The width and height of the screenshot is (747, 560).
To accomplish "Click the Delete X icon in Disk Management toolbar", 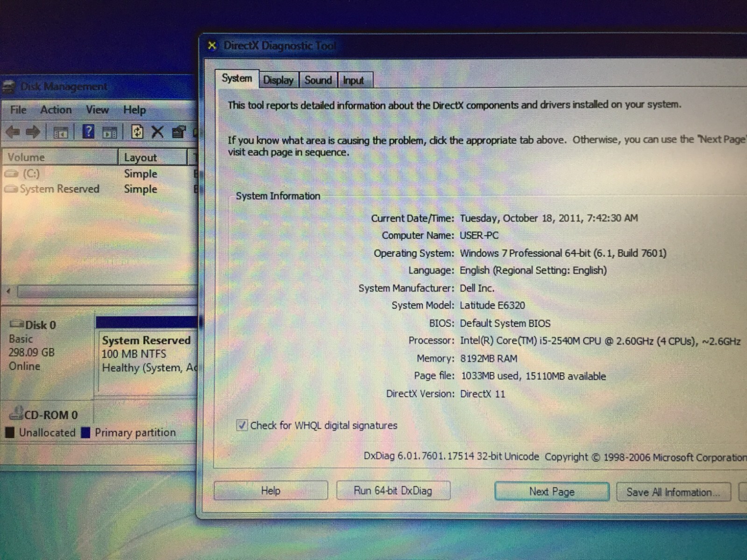I will tap(157, 132).
